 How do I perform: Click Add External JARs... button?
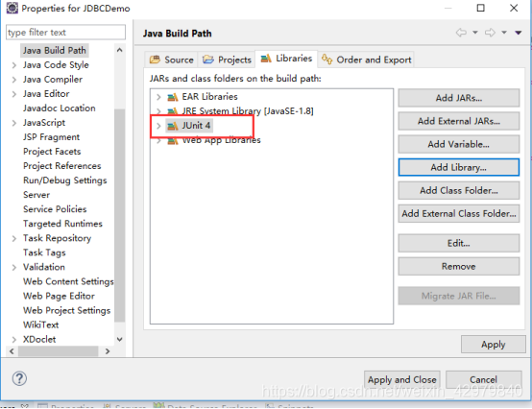459,121
